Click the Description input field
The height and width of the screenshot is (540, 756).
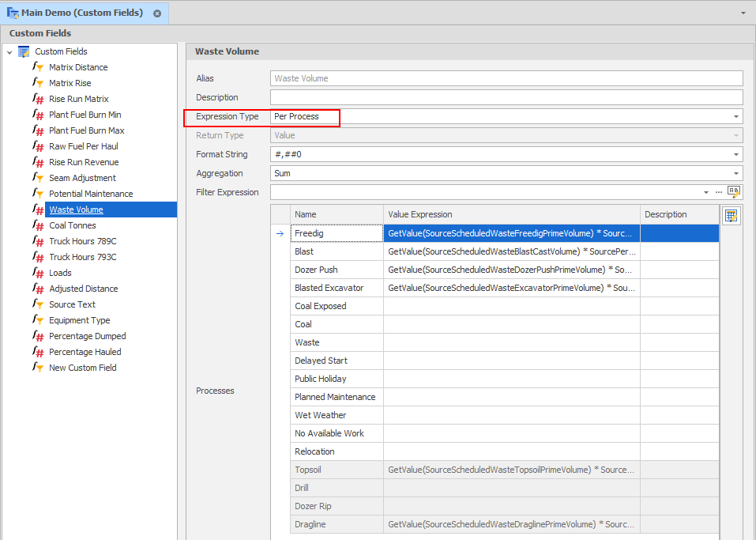(506, 97)
